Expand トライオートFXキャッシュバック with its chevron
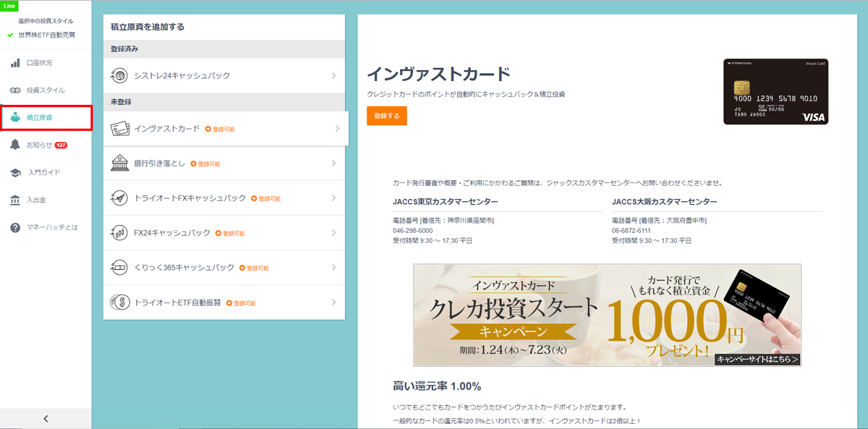The width and height of the screenshot is (868, 429). tap(333, 198)
